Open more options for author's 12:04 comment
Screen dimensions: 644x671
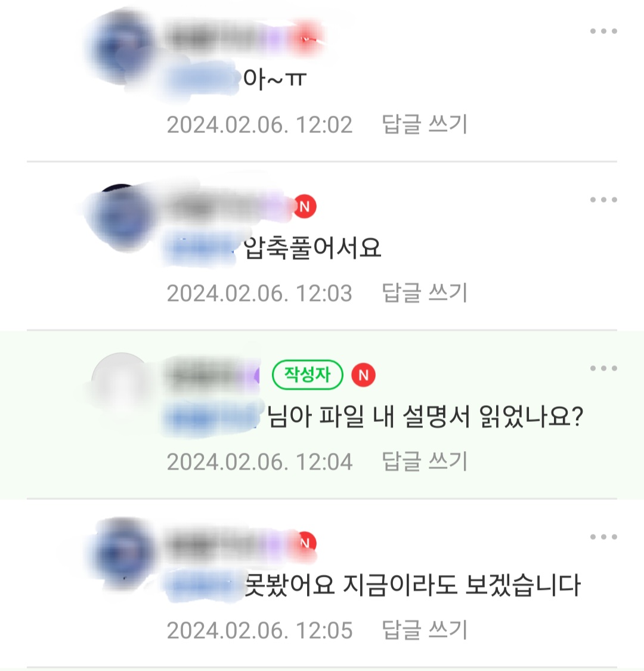(x=603, y=368)
